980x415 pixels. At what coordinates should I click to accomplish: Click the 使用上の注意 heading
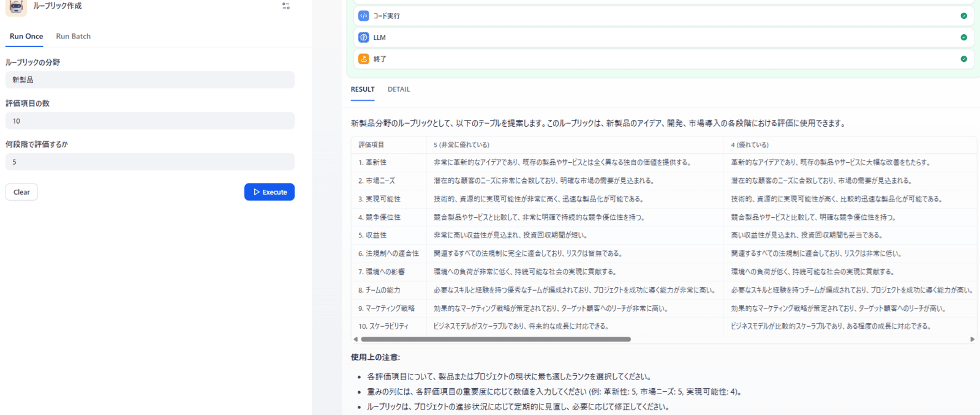click(x=375, y=357)
